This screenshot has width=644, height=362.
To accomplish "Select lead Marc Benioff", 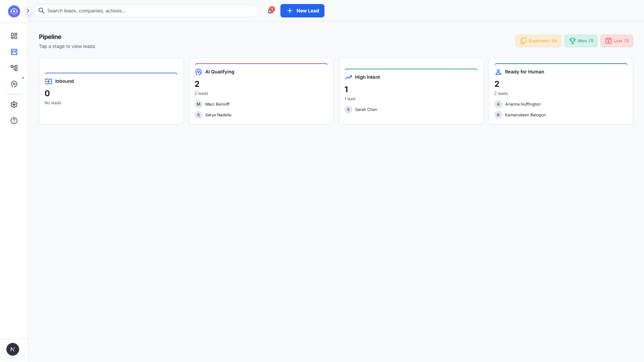I will tap(217, 104).
